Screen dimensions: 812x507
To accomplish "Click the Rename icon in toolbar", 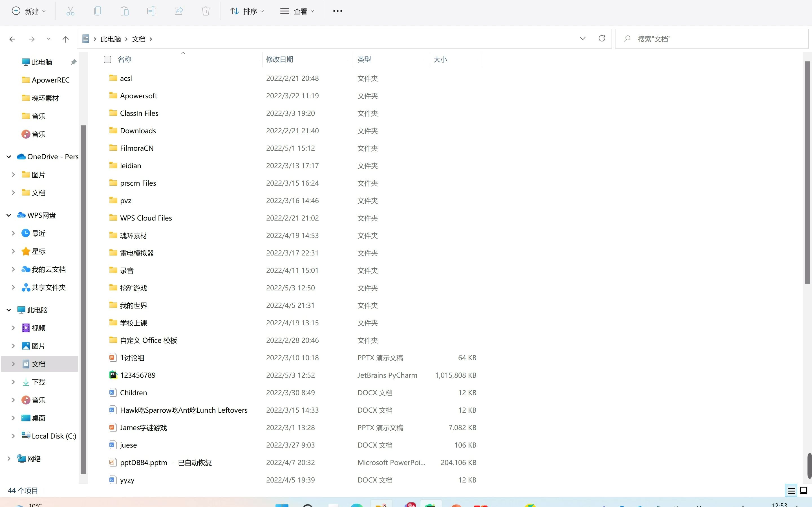I will coord(151,11).
